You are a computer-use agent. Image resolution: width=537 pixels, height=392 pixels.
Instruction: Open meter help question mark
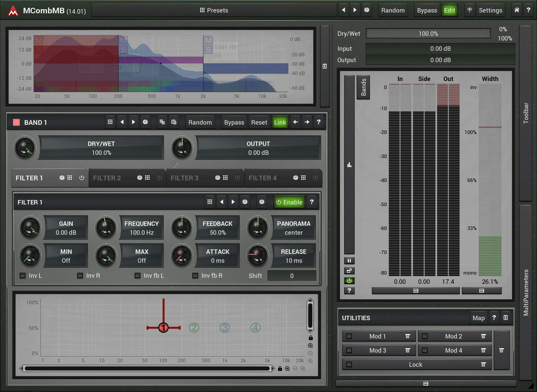pyautogui.click(x=349, y=291)
